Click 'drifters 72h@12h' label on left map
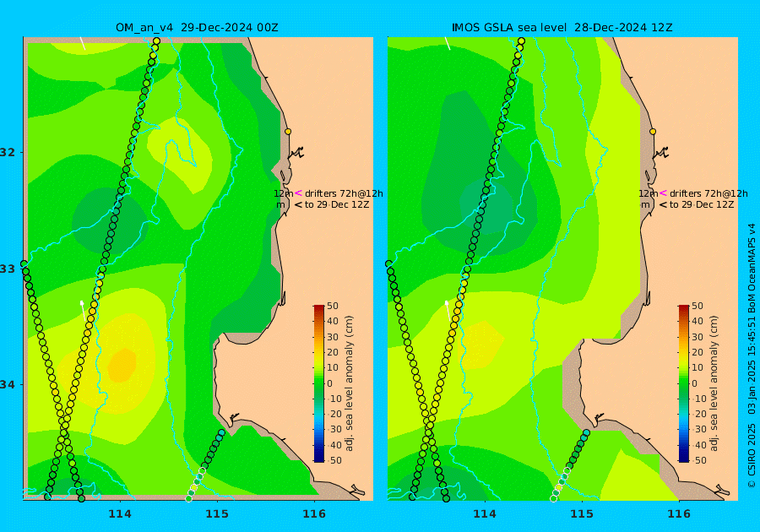760x532 pixels. pos(344,193)
